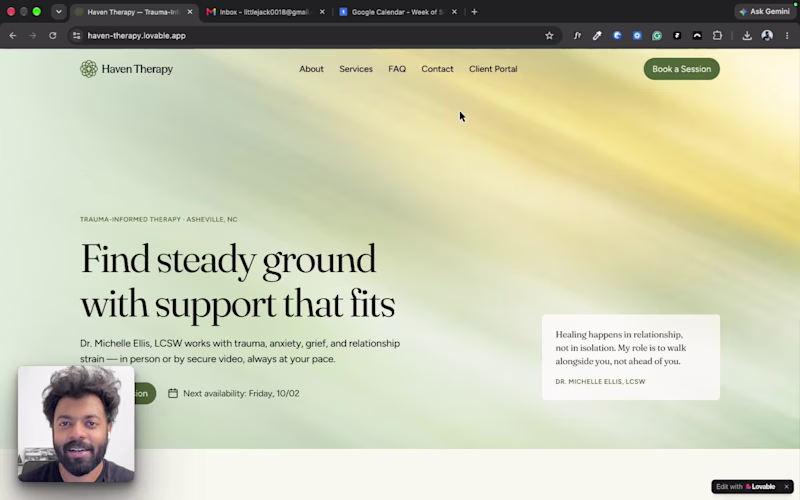Dismiss the Edit with Lovable badge

coord(786,487)
